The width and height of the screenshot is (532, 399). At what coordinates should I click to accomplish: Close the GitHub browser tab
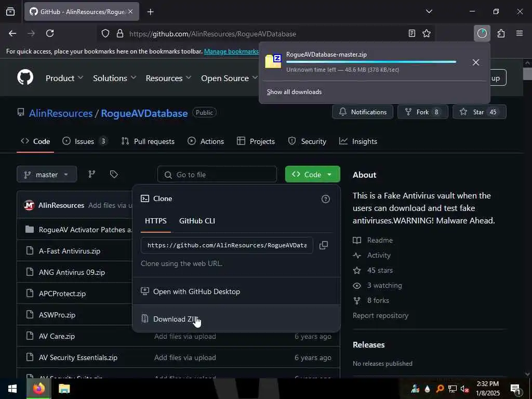pos(130,11)
